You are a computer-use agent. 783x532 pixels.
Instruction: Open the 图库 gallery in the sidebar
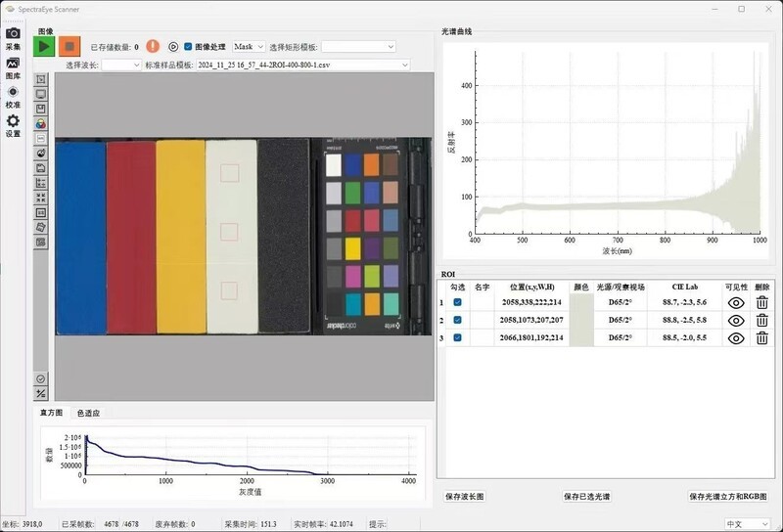coord(13,64)
